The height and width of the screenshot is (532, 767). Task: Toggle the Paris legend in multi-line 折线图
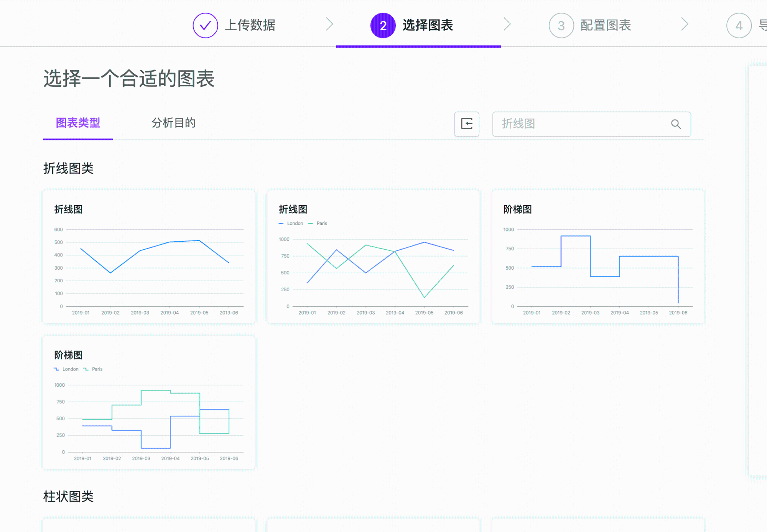(x=318, y=223)
